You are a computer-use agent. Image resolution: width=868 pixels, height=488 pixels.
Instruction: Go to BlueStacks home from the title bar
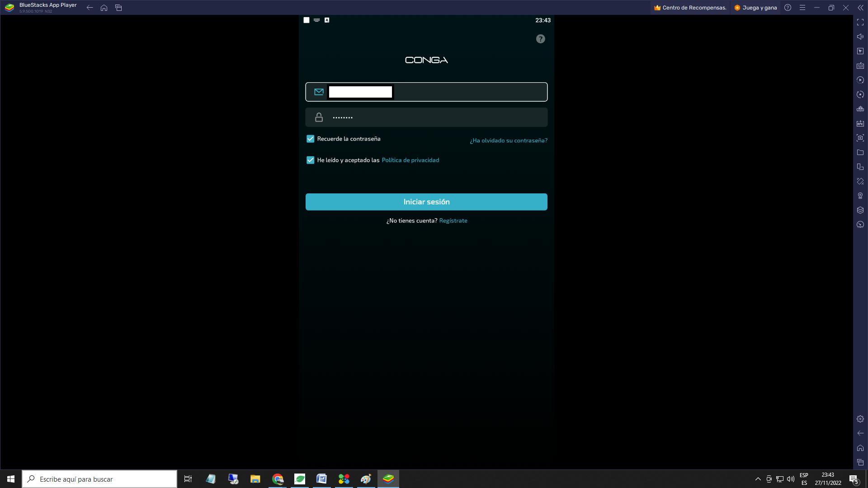(104, 8)
